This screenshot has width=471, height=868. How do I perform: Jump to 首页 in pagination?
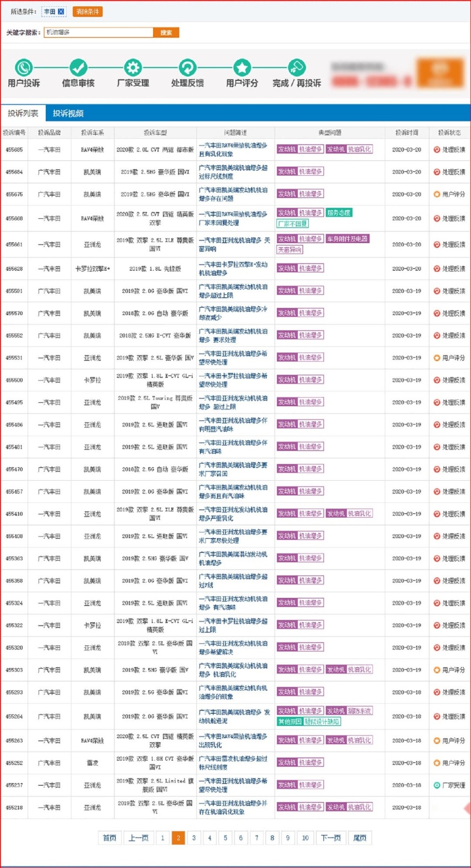(109, 838)
